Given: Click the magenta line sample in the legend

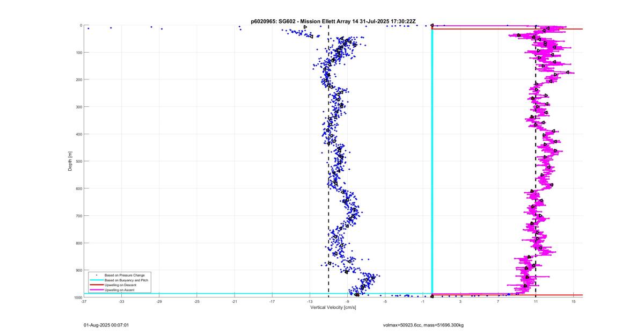Looking at the screenshot, I should [96, 290].
